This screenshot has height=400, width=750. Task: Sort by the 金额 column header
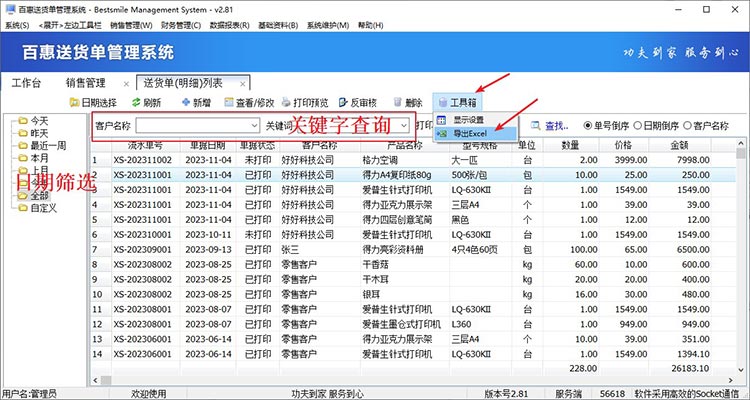pos(680,146)
